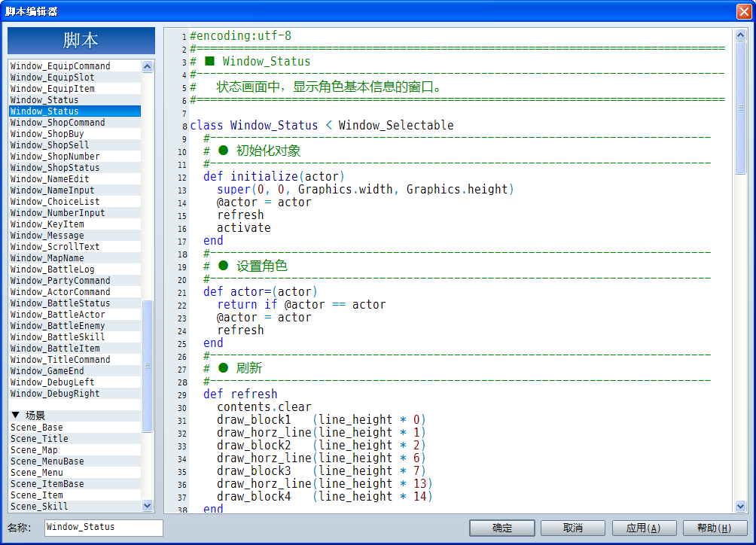The width and height of the screenshot is (756, 545).
Task: Select the Window_Message script
Action: point(75,235)
